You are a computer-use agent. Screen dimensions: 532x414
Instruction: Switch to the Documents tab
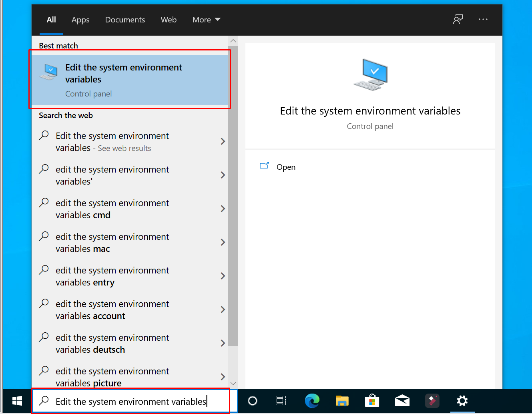click(125, 20)
